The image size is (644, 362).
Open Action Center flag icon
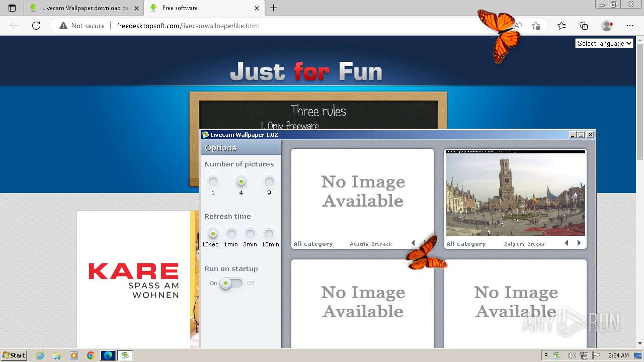596,355
